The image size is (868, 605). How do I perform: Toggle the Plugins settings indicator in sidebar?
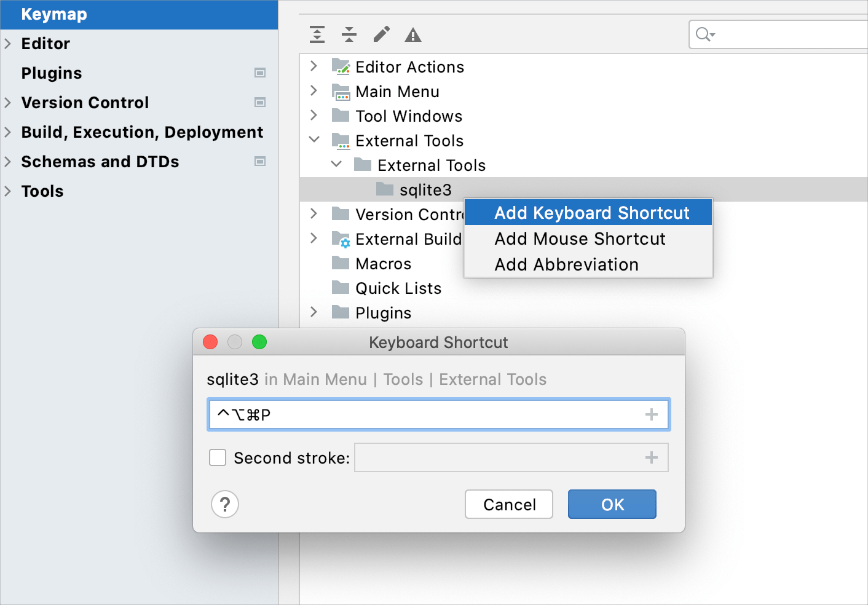(260, 73)
